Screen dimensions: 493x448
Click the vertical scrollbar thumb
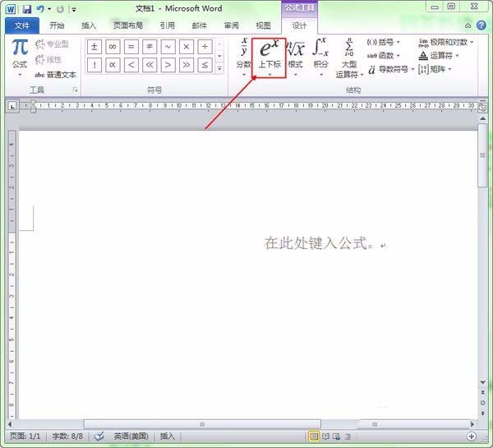click(482, 155)
